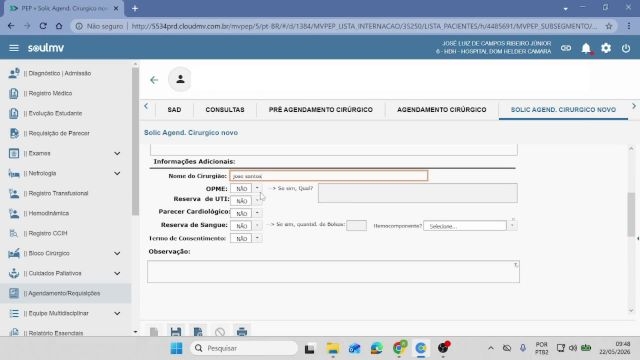Open the OPME dropdown
This screenshot has width=640, height=360.
(x=257, y=188)
